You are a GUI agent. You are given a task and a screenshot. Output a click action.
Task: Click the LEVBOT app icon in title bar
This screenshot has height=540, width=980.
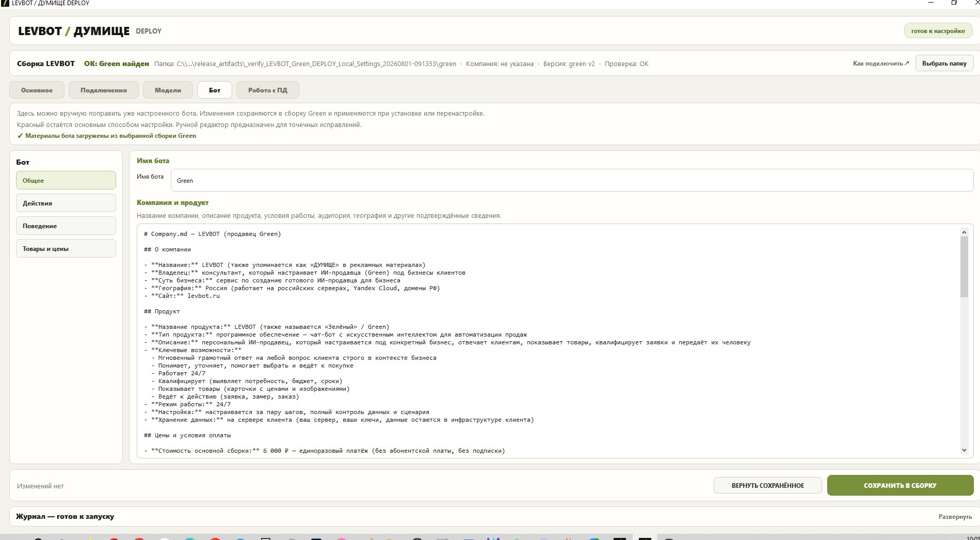pyautogui.click(x=5, y=3)
